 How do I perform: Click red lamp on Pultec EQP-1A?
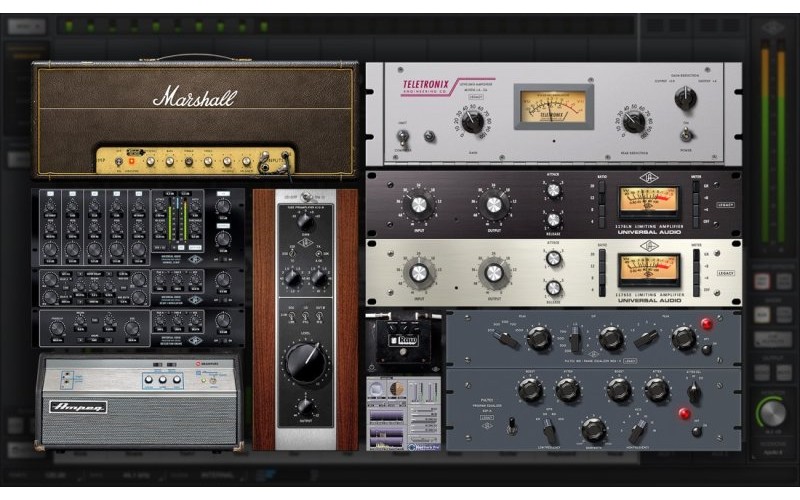pos(685,413)
